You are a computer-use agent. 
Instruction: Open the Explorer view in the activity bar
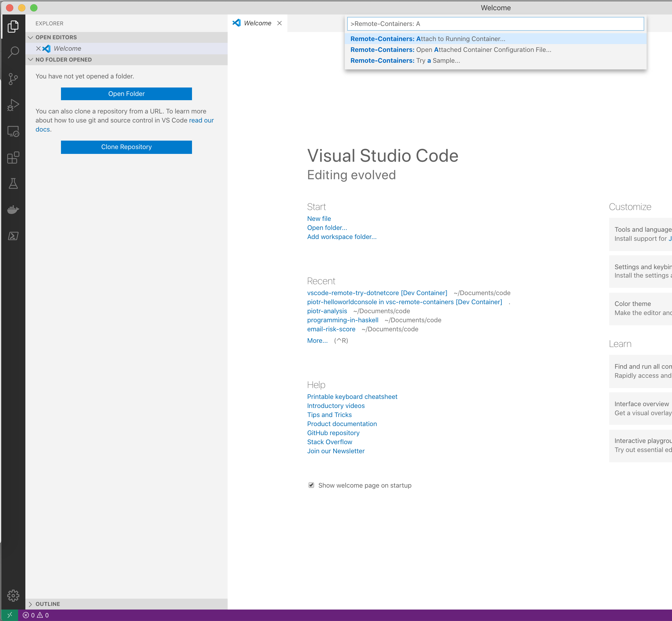pos(14,27)
